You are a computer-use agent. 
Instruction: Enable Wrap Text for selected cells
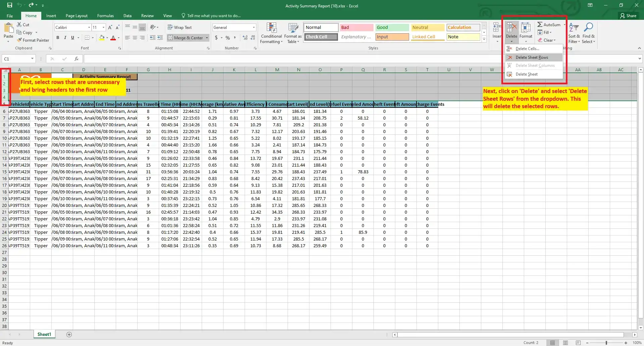coord(180,27)
